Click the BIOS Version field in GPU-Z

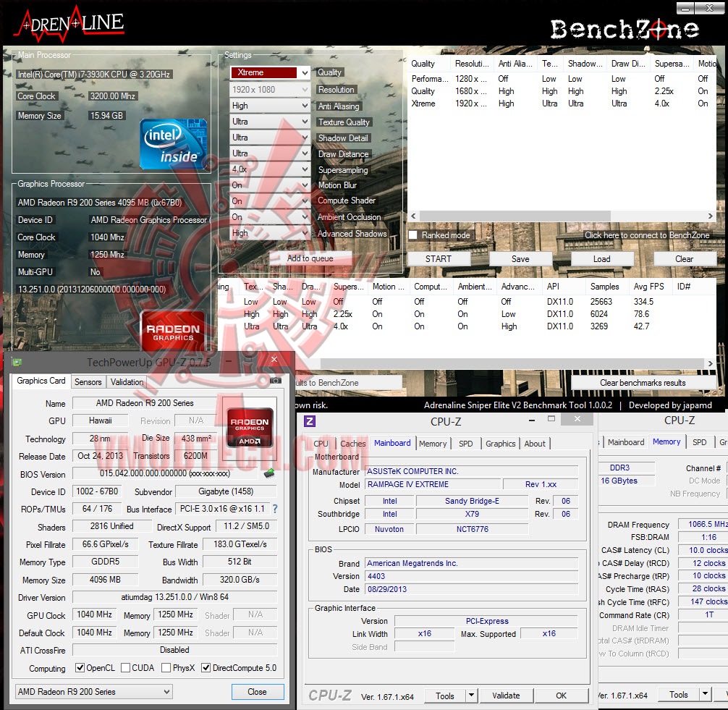coord(165,473)
